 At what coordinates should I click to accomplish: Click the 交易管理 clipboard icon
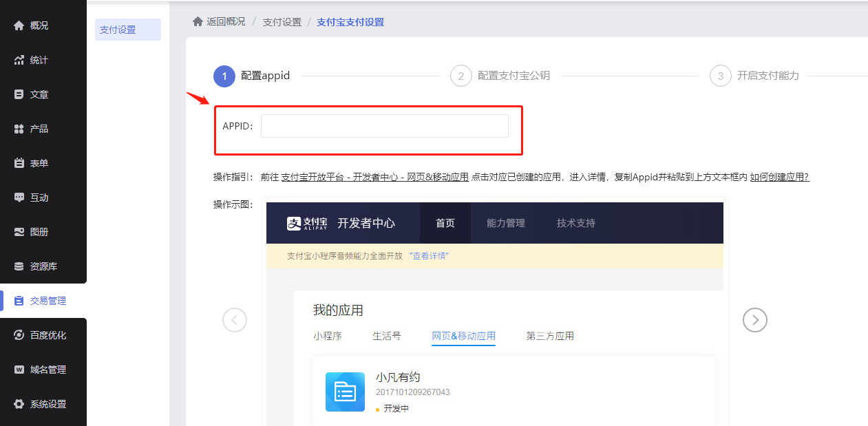click(x=19, y=301)
